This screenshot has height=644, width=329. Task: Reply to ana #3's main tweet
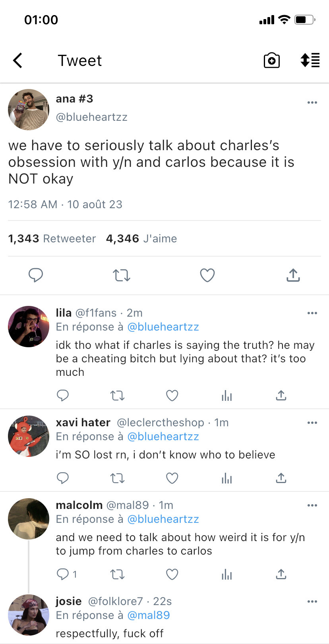point(36,275)
